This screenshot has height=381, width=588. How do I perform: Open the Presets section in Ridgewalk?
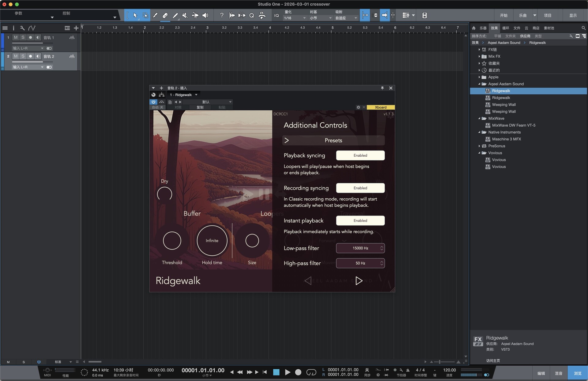click(333, 140)
